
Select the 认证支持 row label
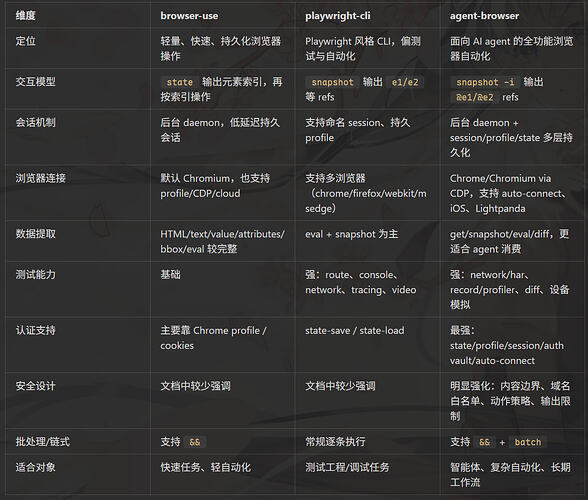coord(35,330)
